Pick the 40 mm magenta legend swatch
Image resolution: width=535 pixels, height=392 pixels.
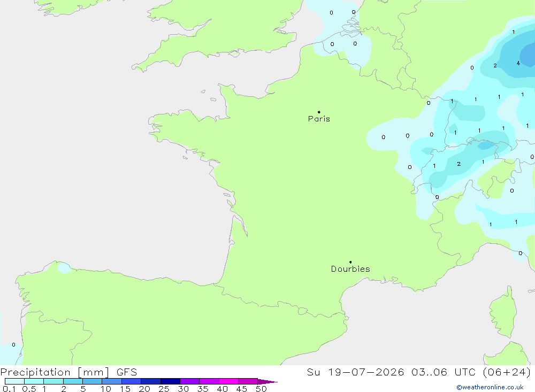228,381
